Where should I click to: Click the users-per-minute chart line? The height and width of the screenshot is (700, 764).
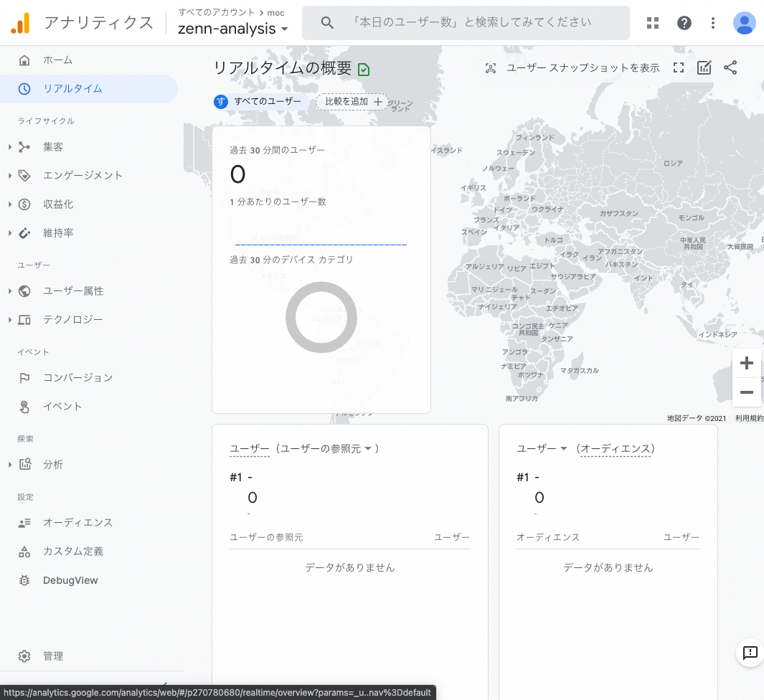pyautogui.click(x=321, y=244)
